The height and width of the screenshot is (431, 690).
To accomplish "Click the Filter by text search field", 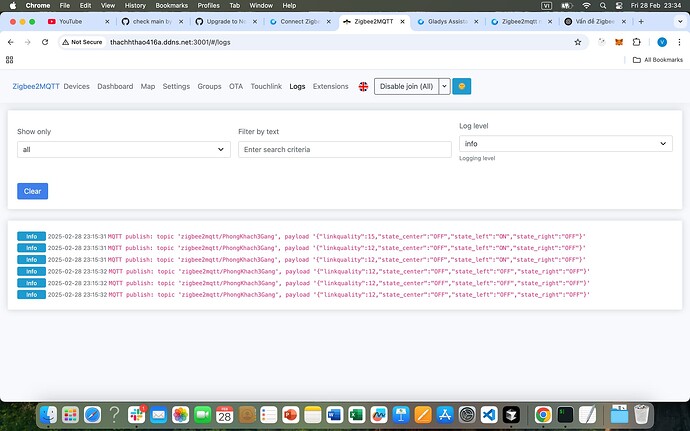I will point(344,149).
